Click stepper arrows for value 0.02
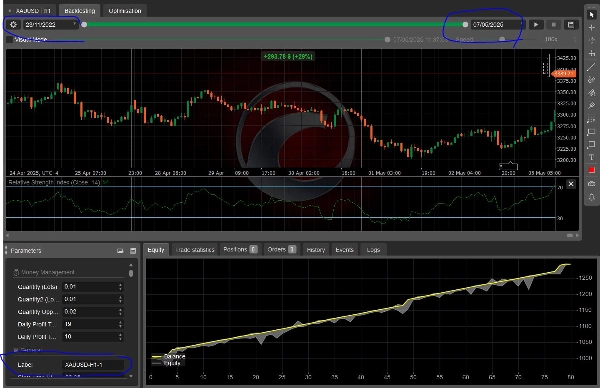The width and height of the screenshot is (600, 388). tap(121, 311)
